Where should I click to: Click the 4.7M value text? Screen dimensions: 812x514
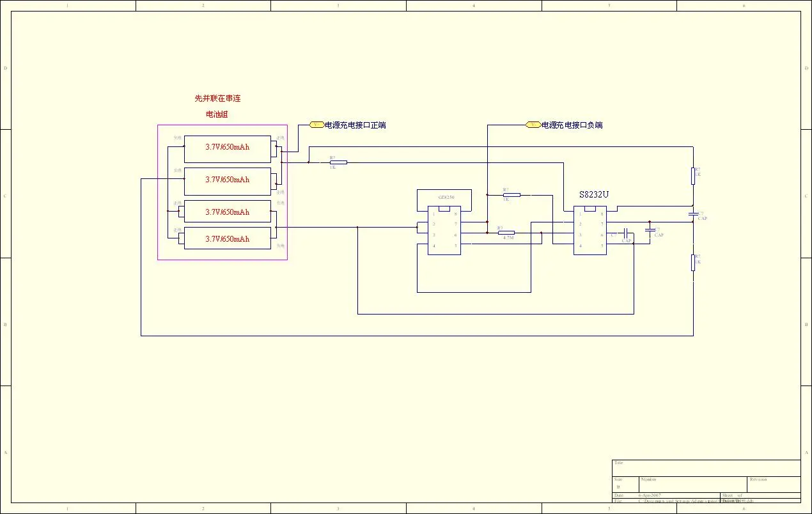tap(509, 238)
